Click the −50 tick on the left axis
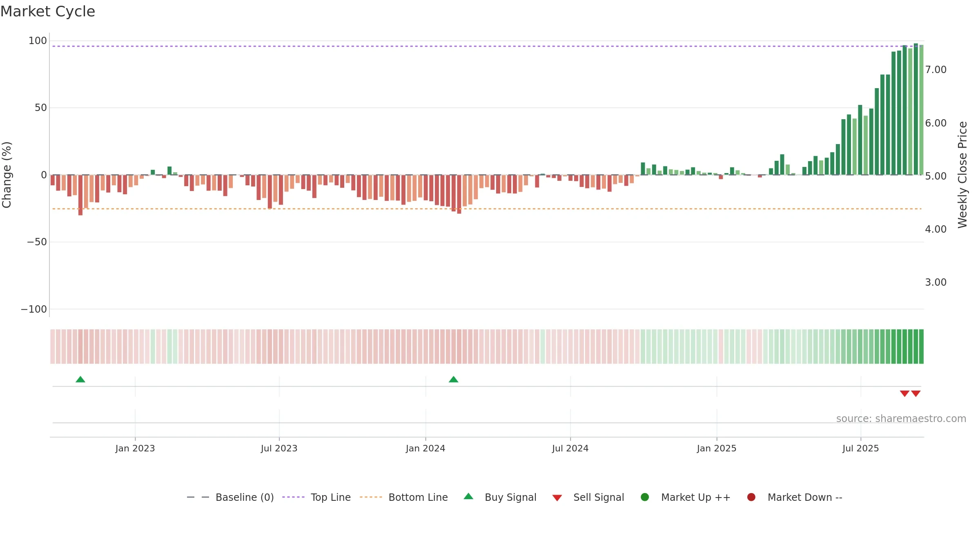Screen dimensions: 980x551 coord(37,242)
